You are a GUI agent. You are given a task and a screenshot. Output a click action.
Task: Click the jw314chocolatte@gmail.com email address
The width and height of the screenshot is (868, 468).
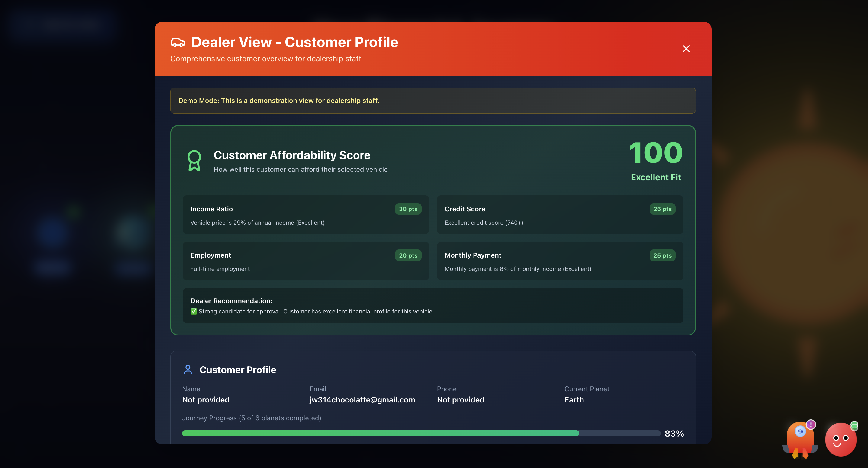point(362,399)
